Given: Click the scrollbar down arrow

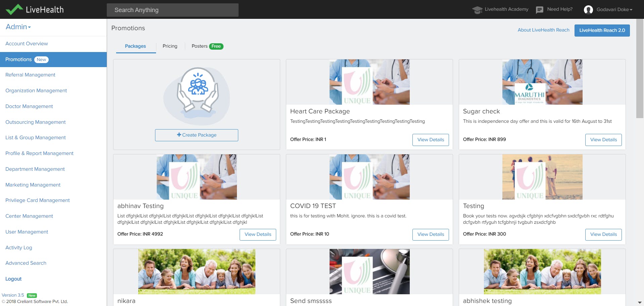Looking at the screenshot, I should coord(640,302).
